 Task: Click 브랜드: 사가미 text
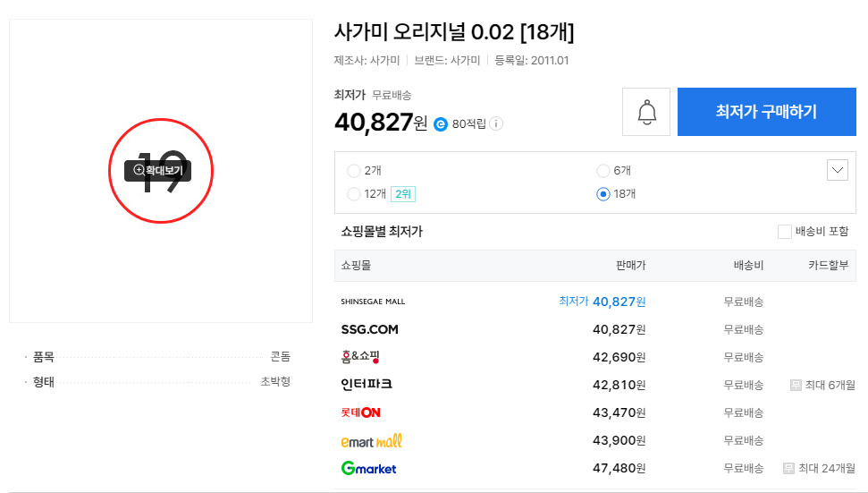pyautogui.click(x=447, y=60)
